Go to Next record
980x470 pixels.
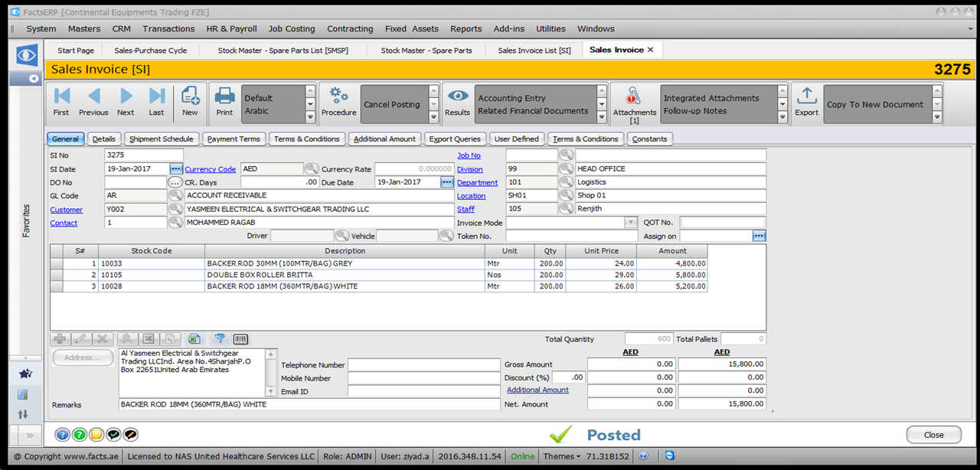(x=126, y=102)
